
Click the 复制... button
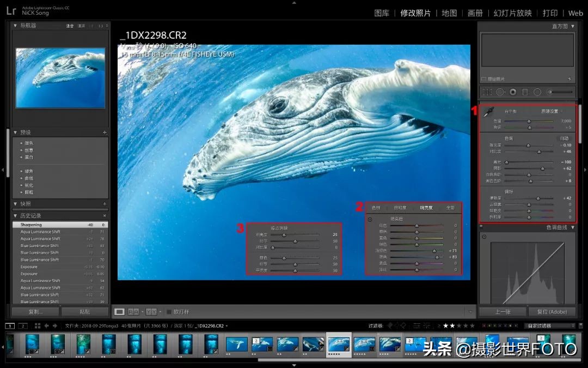[x=35, y=312]
